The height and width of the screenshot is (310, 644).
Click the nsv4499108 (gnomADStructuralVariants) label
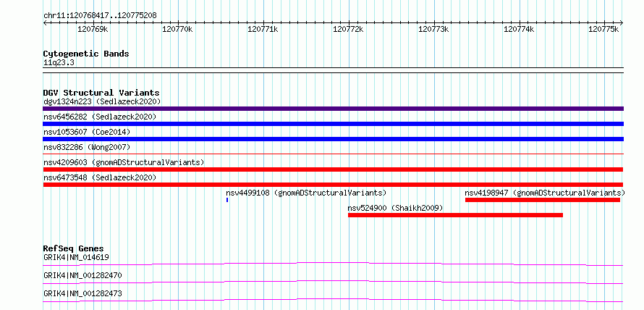[306, 193]
